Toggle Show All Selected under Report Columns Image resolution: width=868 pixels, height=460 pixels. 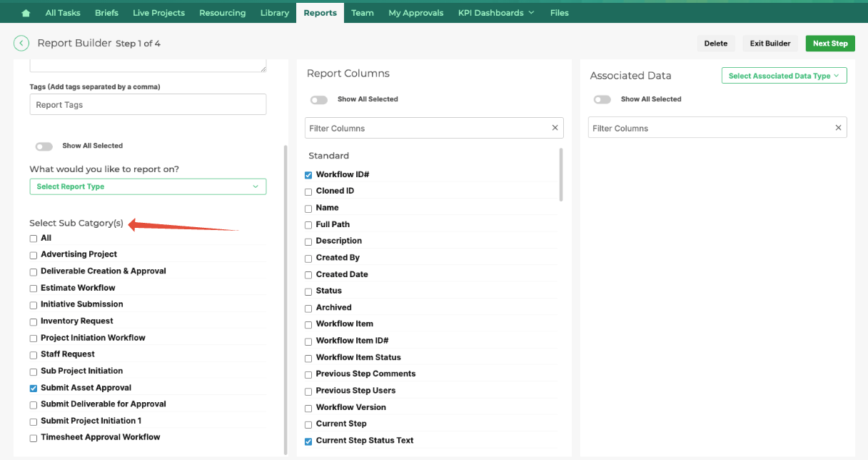coord(319,100)
